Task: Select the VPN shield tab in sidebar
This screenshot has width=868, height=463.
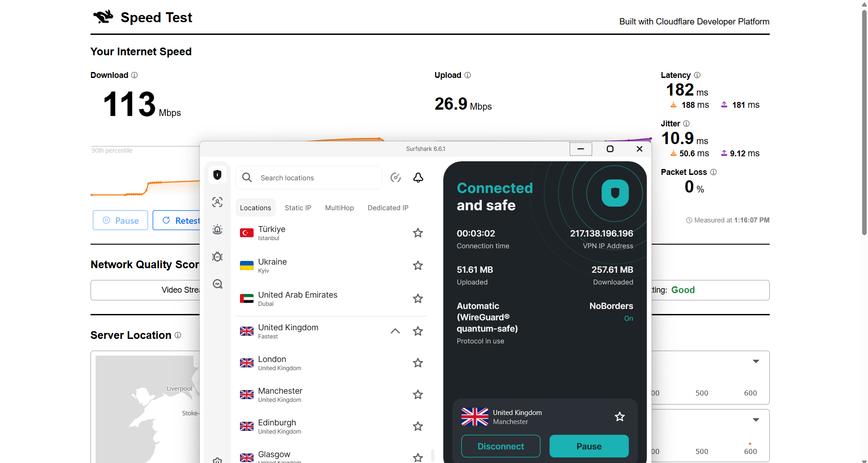Action: point(217,174)
